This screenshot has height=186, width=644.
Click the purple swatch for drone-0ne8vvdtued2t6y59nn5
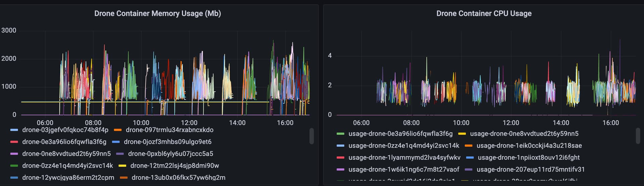click(x=14, y=154)
